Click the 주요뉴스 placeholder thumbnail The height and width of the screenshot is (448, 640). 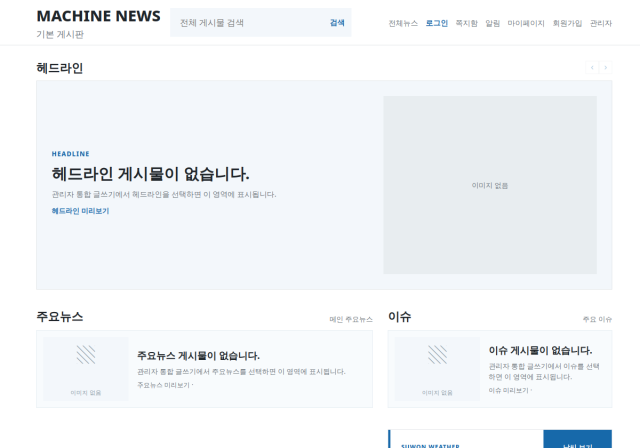coord(86,369)
